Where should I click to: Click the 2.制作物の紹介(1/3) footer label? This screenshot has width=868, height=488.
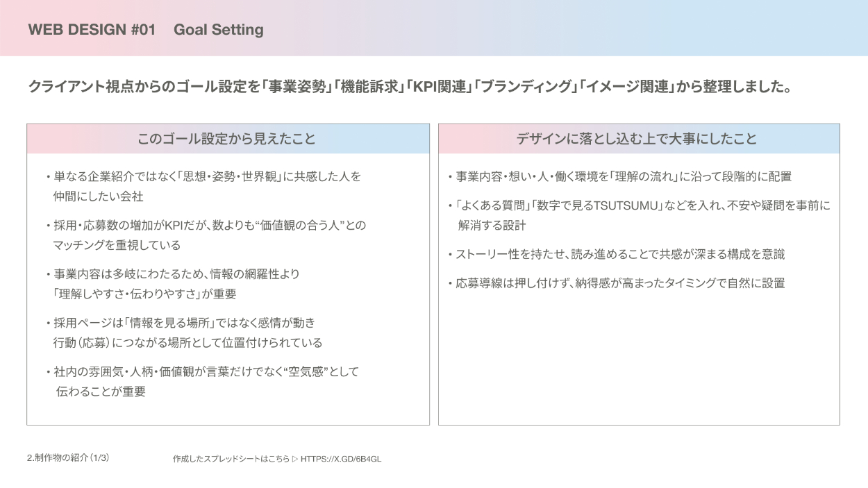coord(68,458)
